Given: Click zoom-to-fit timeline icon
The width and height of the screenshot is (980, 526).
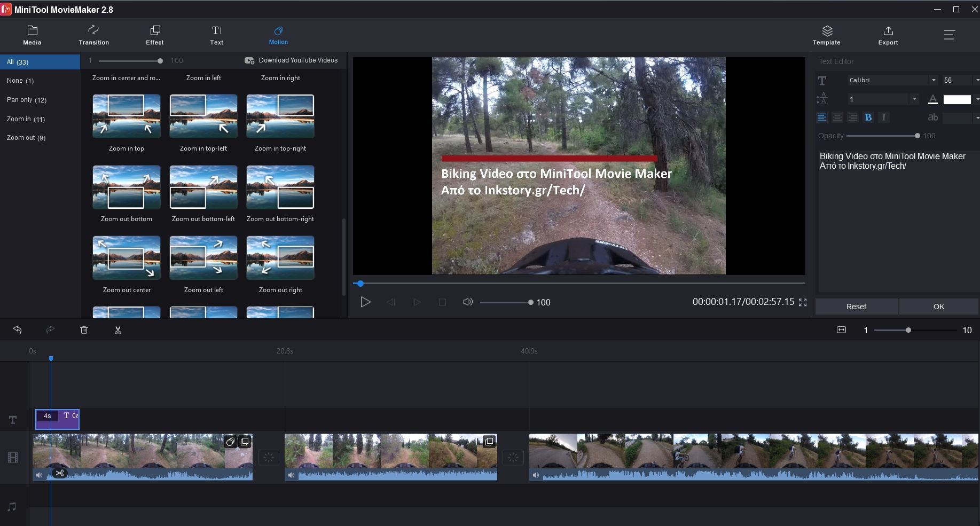Looking at the screenshot, I should click(841, 330).
